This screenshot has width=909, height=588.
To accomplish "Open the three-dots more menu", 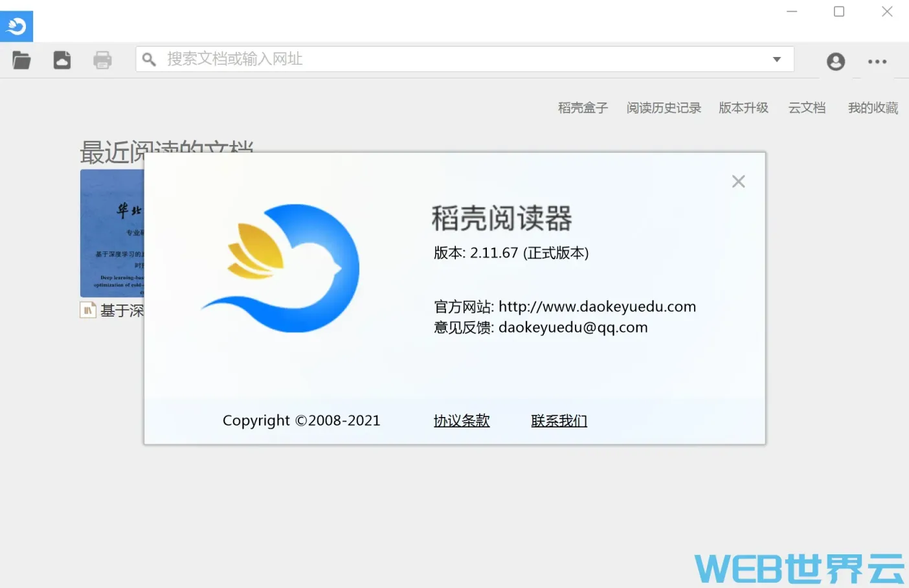I will (x=877, y=62).
